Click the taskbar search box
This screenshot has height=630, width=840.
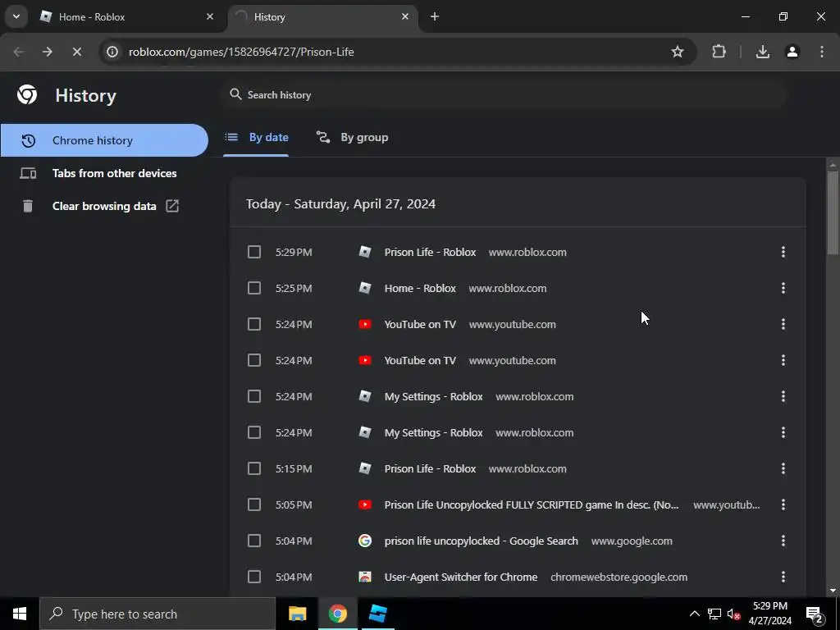[x=157, y=614]
